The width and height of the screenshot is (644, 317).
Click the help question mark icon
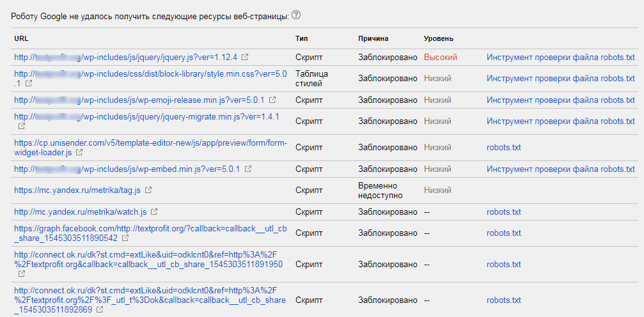click(x=297, y=15)
